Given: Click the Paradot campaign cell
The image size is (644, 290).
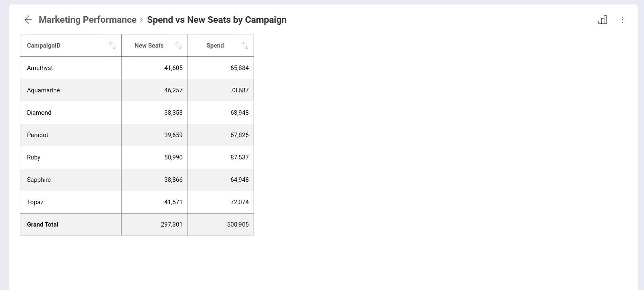Looking at the screenshot, I should 71,135.
